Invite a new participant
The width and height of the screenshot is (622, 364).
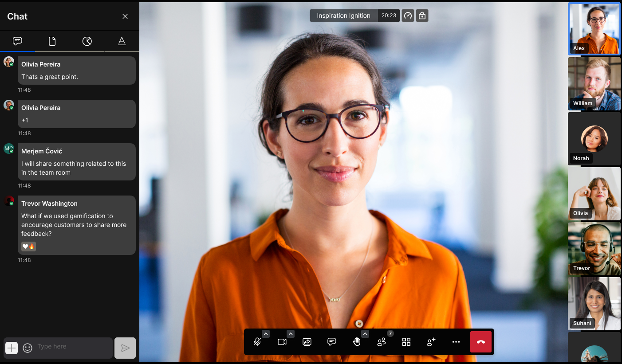431,342
